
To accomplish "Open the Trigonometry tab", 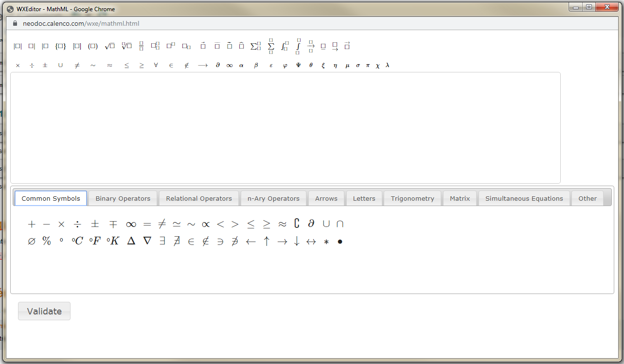I will coord(412,198).
